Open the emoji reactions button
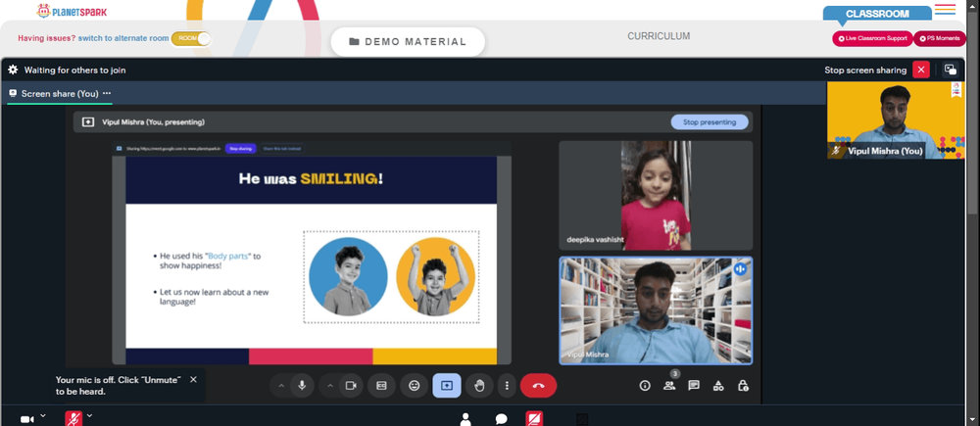 [414, 386]
